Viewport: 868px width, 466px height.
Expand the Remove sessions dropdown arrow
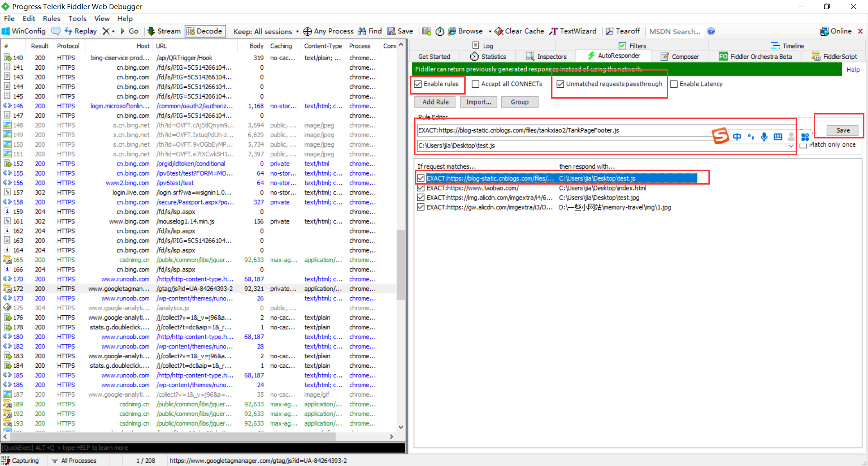[113, 31]
